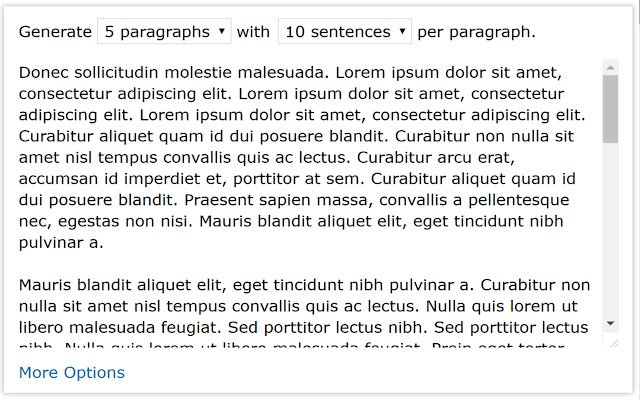This screenshot has height=400, width=640.
Task: Open the "10 sentences" dropdown
Action: tap(344, 31)
